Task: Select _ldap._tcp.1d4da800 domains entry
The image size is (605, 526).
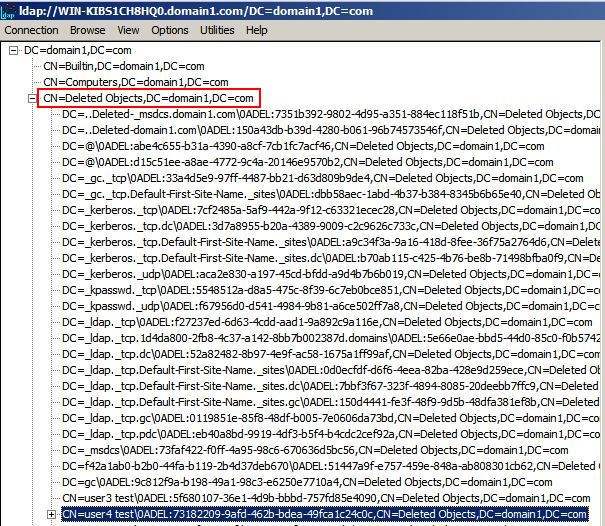Action: [331, 338]
